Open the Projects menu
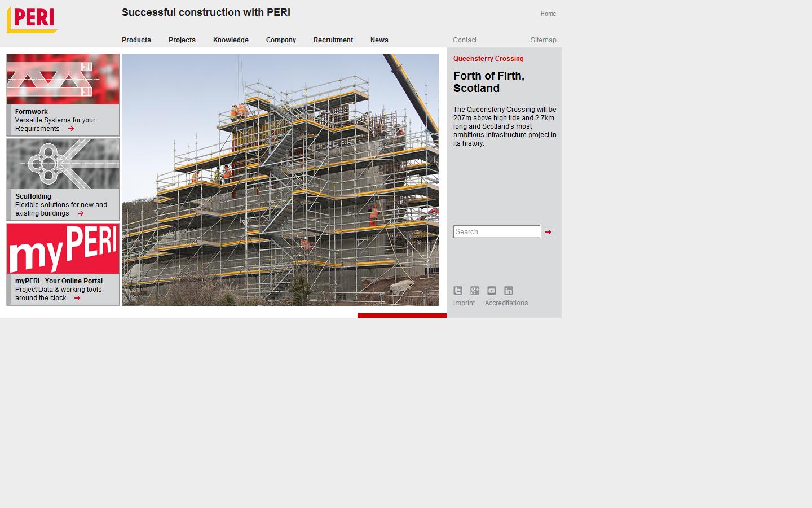 pyautogui.click(x=182, y=40)
